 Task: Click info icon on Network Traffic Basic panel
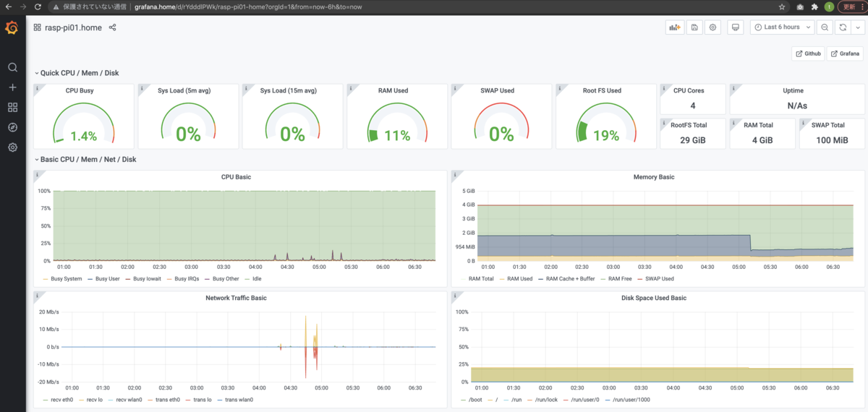tap(38, 296)
